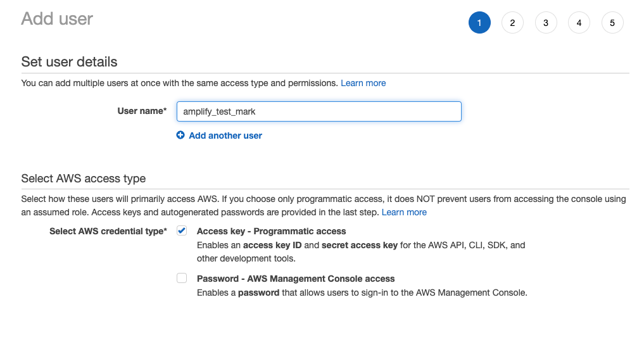644x359 pixels.
Task: Open Learn more link about adding multiple users
Action: [x=363, y=83]
